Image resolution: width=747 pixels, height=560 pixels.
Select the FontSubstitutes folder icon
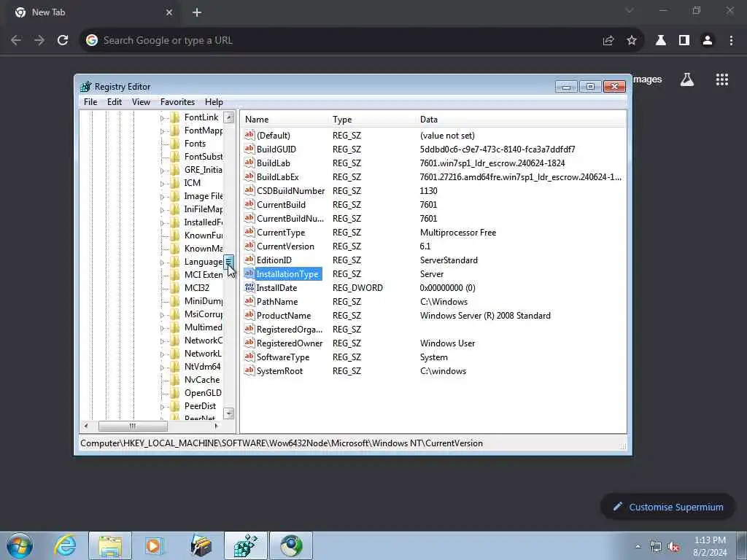175,157
